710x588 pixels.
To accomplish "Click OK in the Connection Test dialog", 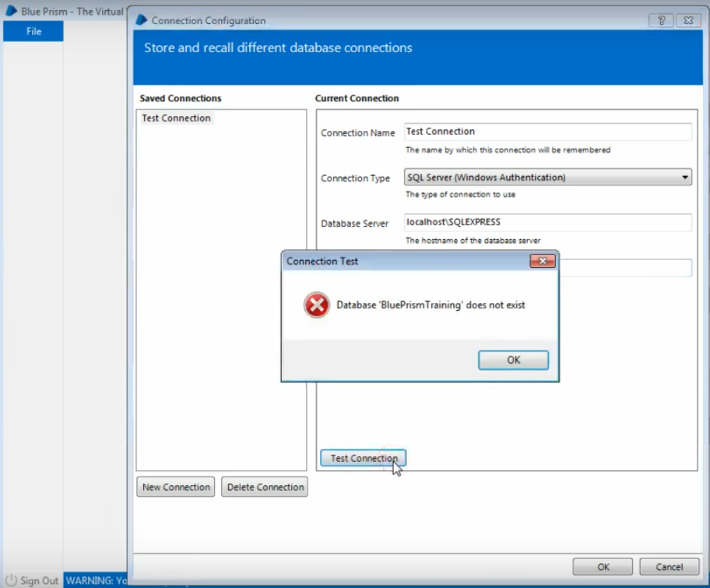I will click(513, 360).
